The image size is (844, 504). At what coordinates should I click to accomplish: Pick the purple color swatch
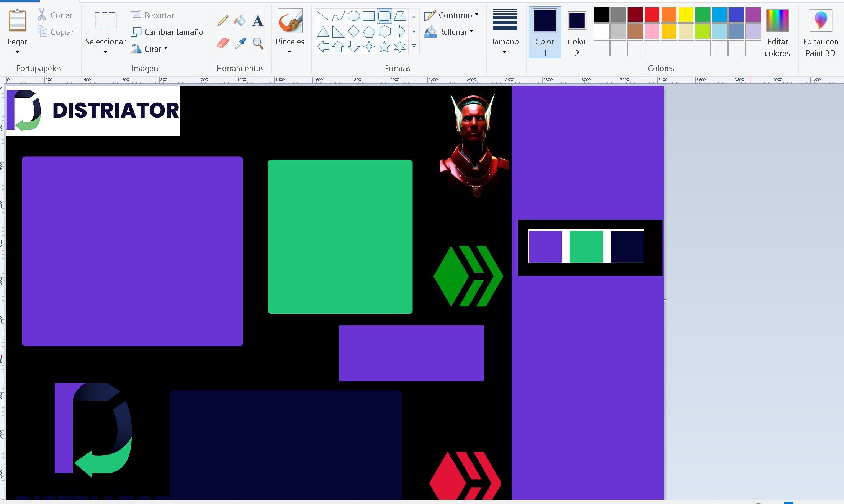tap(753, 15)
